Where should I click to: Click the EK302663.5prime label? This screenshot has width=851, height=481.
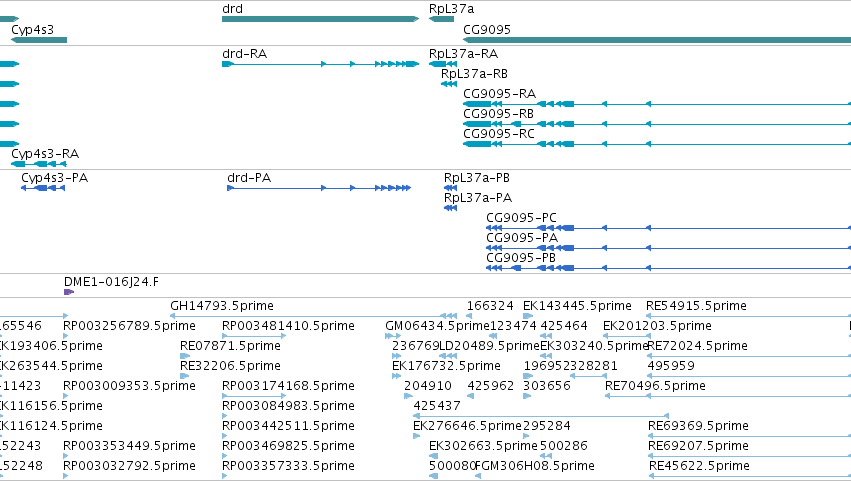(x=483, y=447)
